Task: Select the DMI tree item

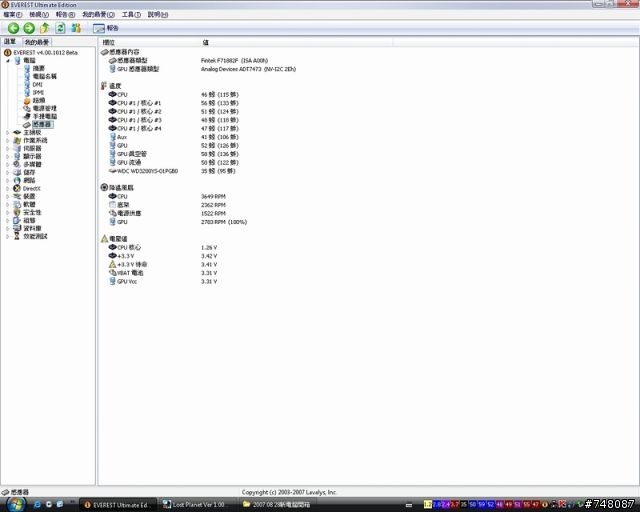Action: click(38, 85)
